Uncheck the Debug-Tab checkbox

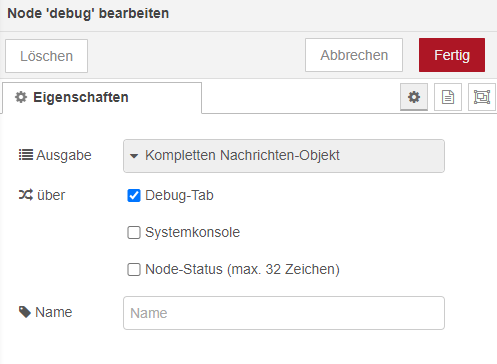[134, 195]
